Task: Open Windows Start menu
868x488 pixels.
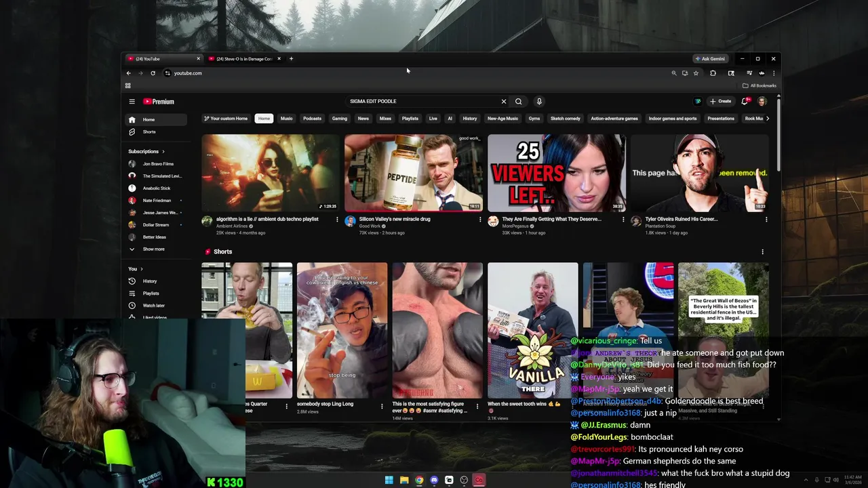Action: coord(389,480)
